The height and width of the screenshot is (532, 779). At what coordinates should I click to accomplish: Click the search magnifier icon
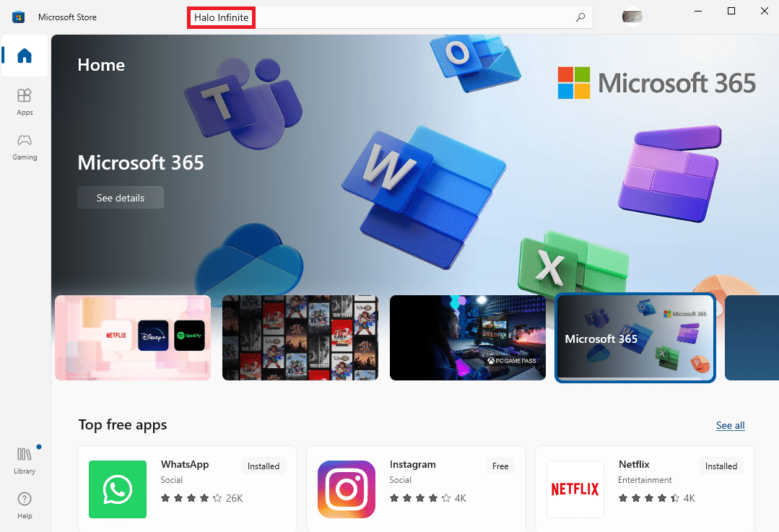580,17
